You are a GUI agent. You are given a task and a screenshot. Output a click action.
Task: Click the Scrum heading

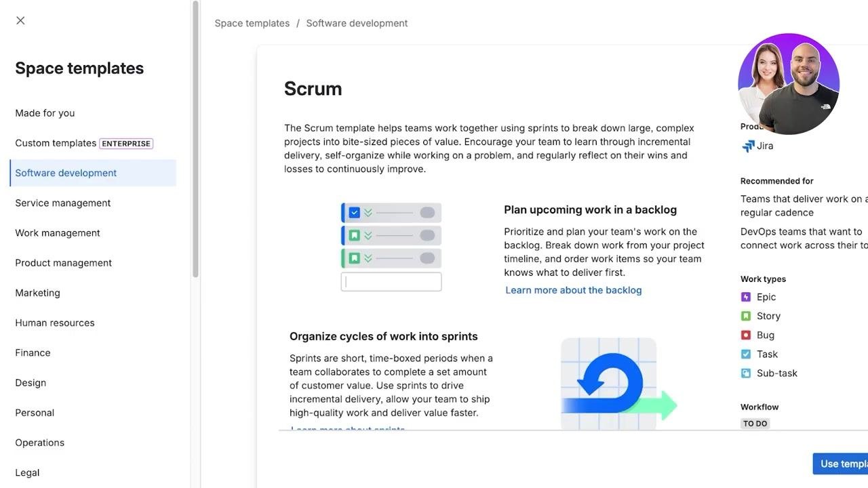(313, 89)
